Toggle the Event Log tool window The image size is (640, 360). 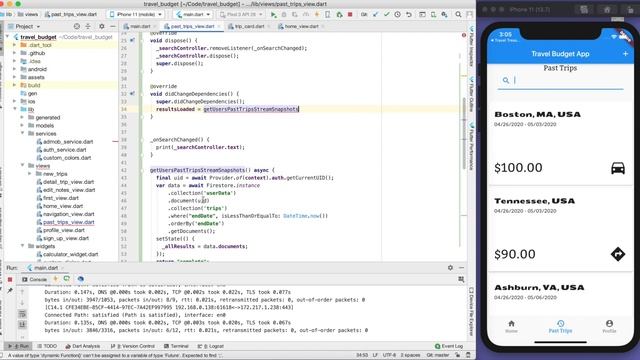(449, 346)
